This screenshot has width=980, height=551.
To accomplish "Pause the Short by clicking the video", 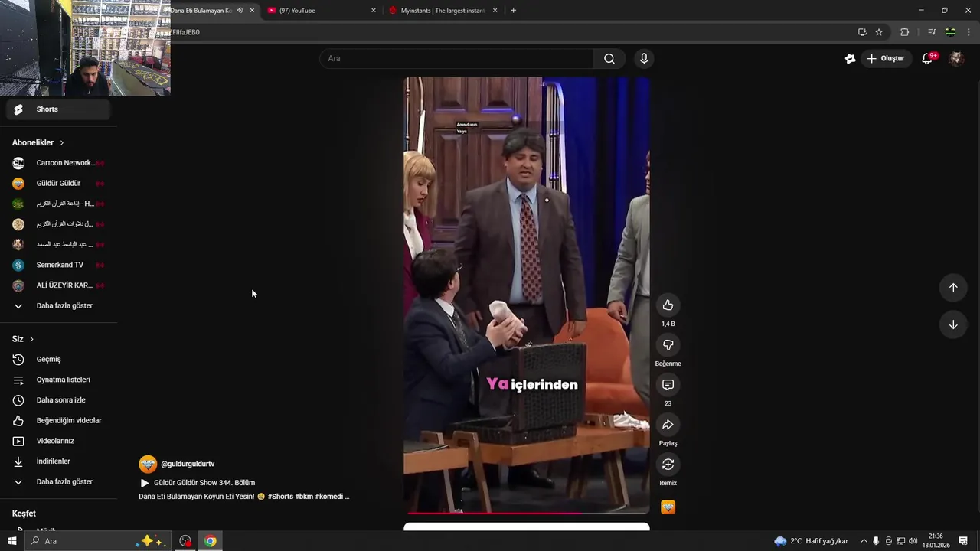I will point(527,295).
